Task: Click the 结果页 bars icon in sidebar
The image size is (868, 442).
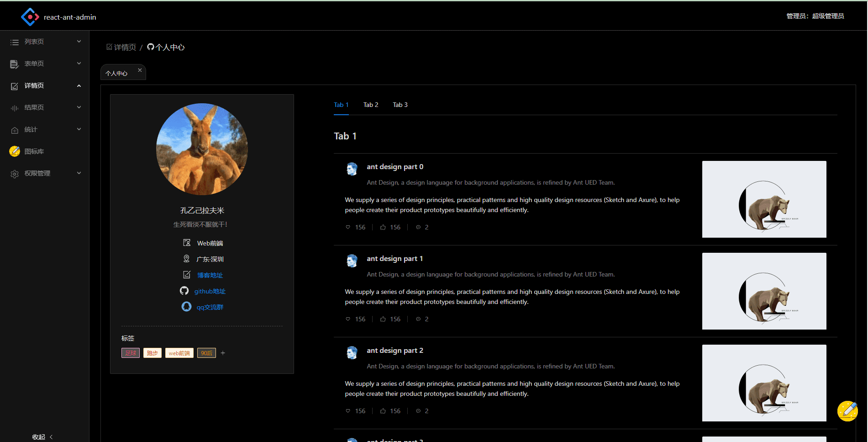Action: [x=15, y=108]
